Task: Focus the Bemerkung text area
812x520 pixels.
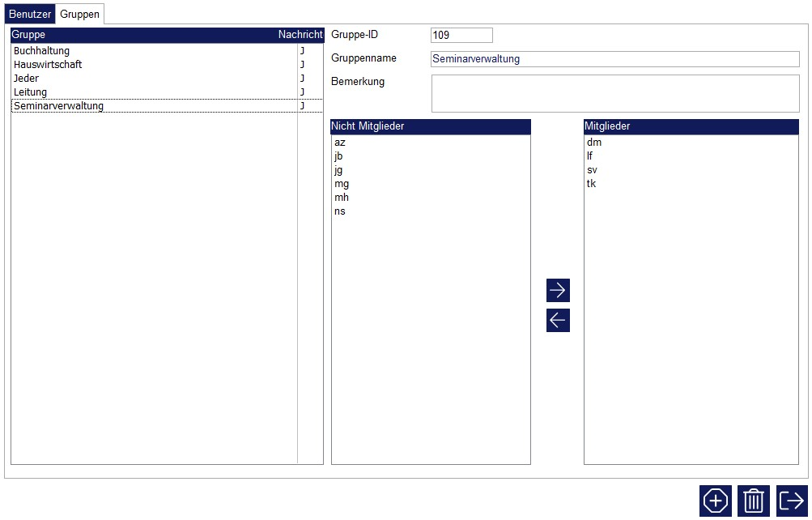Action: coord(614,93)
